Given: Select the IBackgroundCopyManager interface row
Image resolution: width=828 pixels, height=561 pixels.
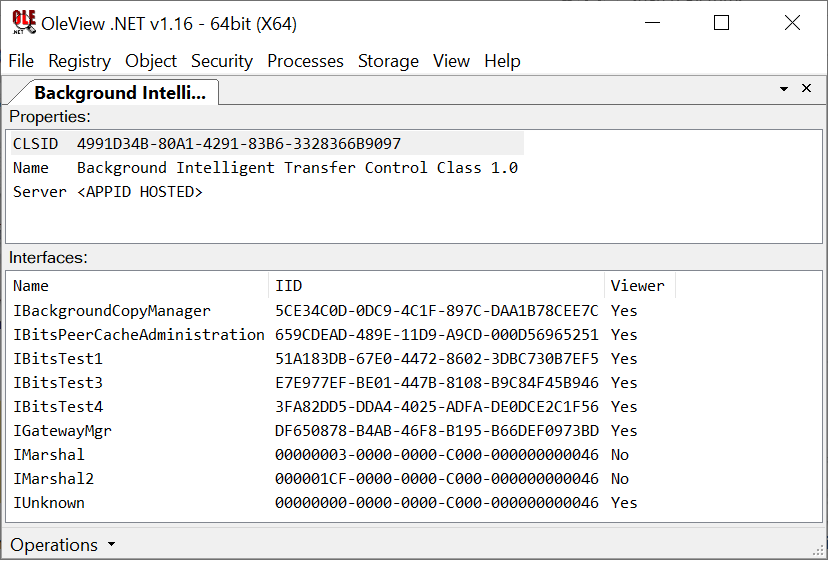Looking at the screenshot, I should pyautogui.click(x=112, y=311).
